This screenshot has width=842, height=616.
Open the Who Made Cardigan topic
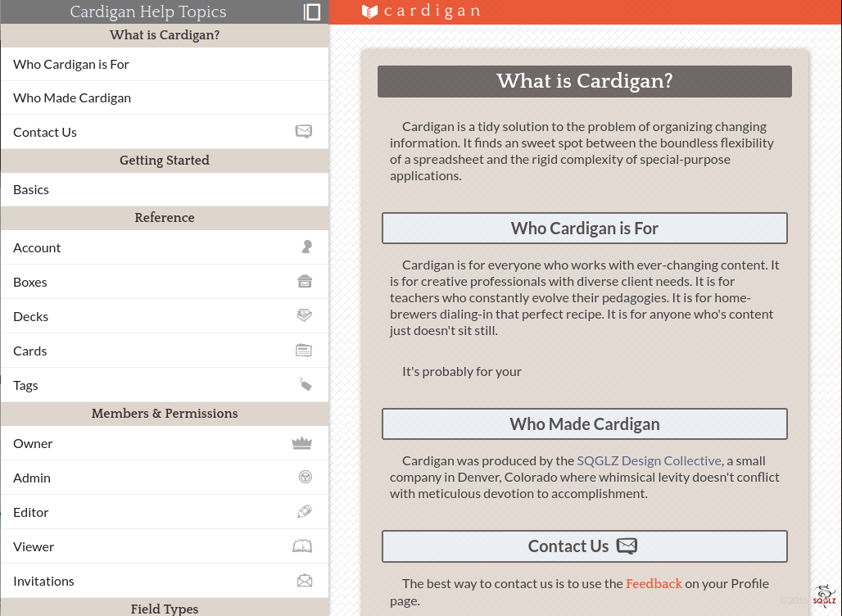(x=72, y=98)
